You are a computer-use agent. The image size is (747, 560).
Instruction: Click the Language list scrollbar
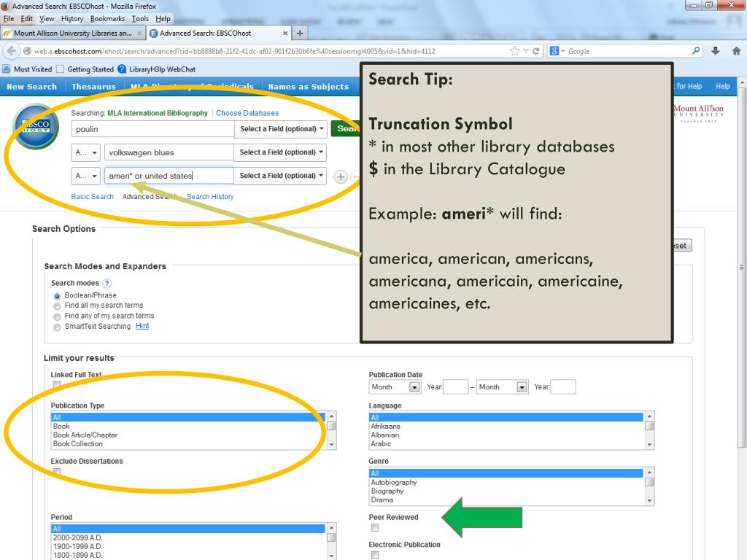point(649,430)
